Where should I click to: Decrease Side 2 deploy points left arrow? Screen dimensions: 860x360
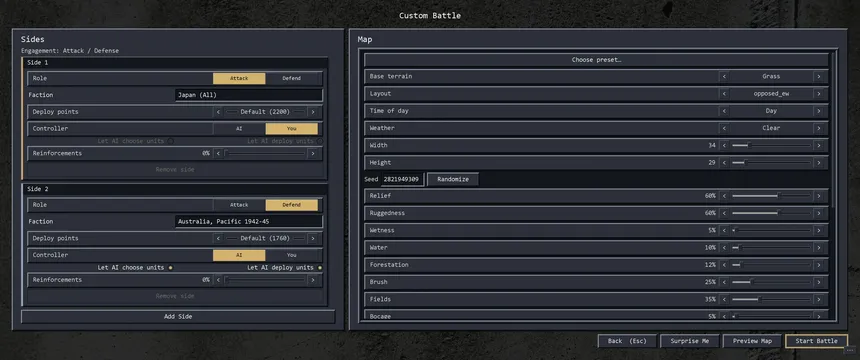[x=218, y=239]
